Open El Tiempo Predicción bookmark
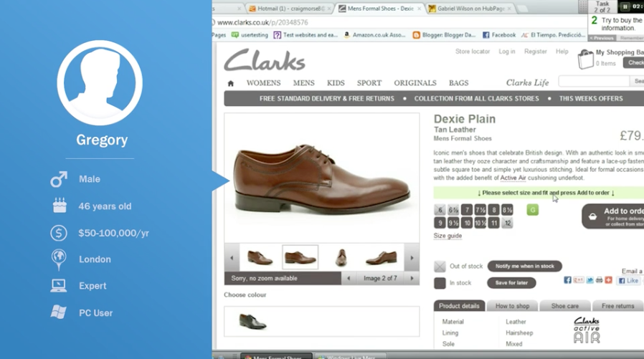This screenshot has height=359, width=644. (553, 35)
